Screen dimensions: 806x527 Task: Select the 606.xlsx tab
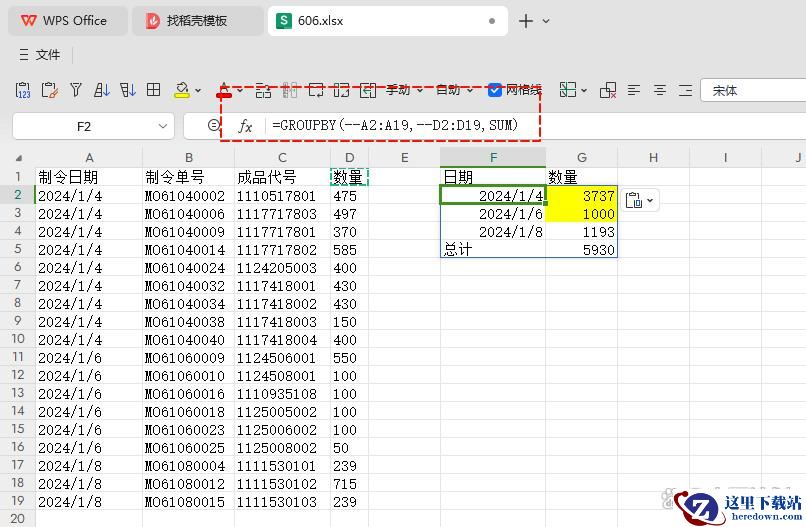pos(387,21)
